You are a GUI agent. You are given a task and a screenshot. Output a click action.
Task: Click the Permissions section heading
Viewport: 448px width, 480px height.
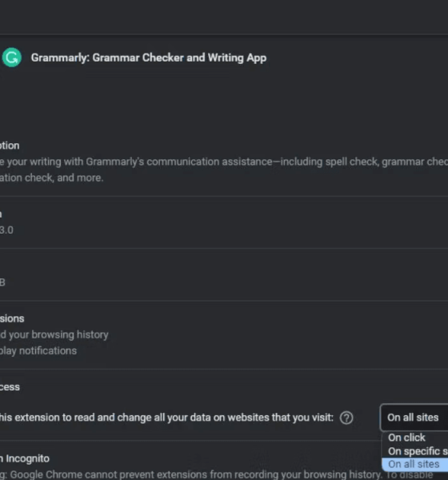point(12,318)
